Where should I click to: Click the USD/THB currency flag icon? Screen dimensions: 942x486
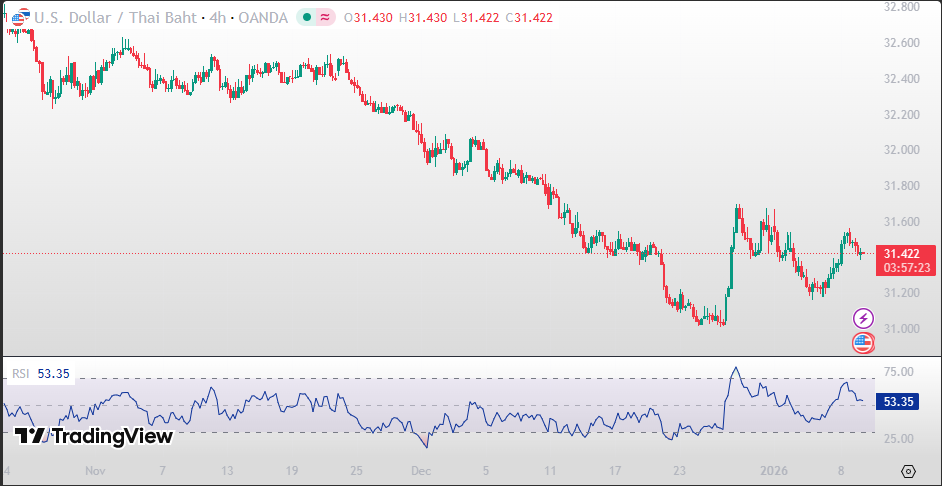19,18
